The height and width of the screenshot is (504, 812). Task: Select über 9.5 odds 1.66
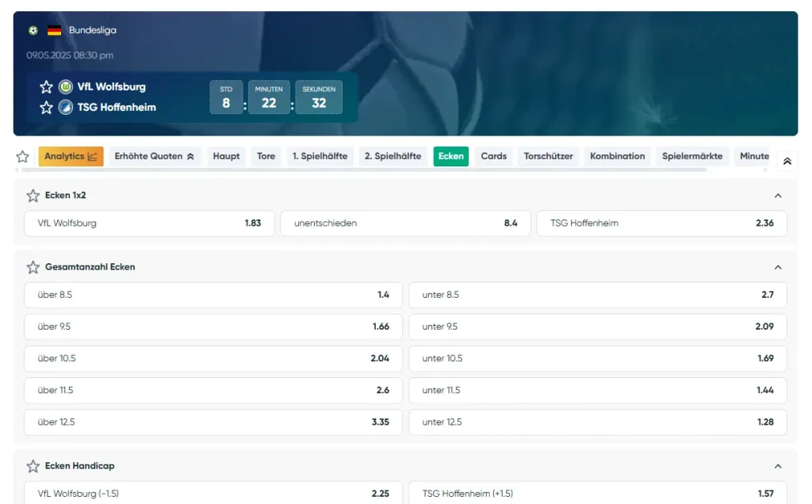[213, 326]
